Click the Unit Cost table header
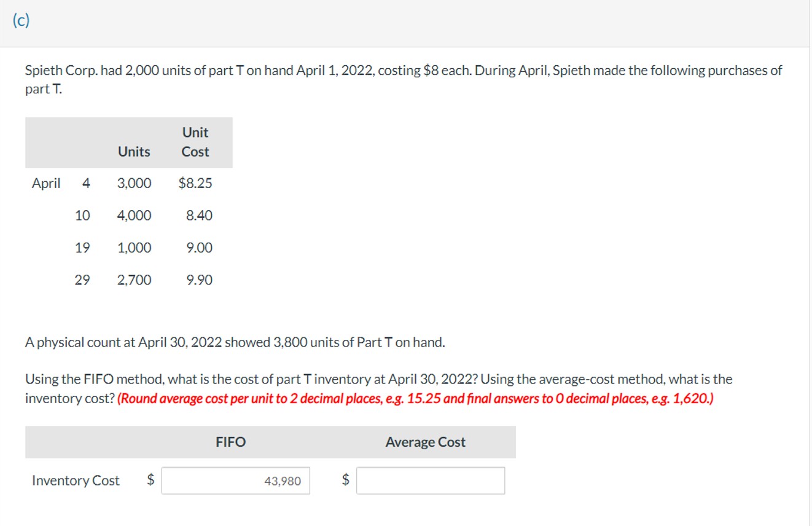812x526 pixels. tap(195, 142)
